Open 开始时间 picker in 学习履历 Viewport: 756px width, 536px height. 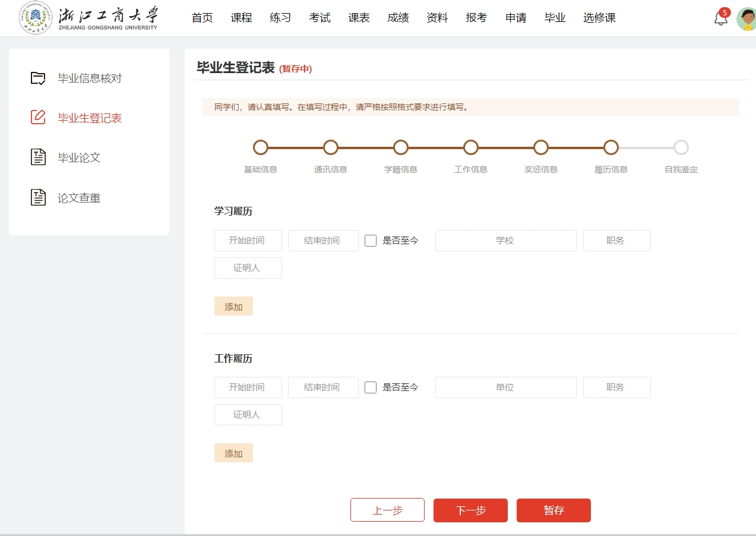(248, 241)
